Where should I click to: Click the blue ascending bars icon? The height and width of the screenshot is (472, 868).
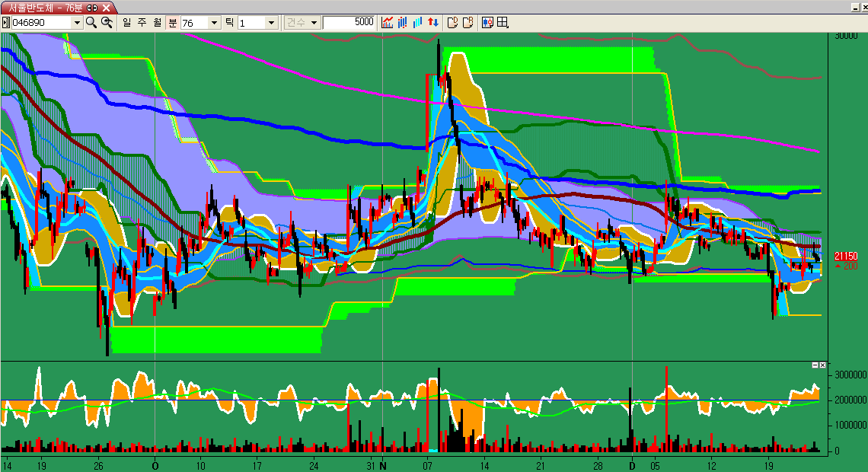click(x=418, y=22)
